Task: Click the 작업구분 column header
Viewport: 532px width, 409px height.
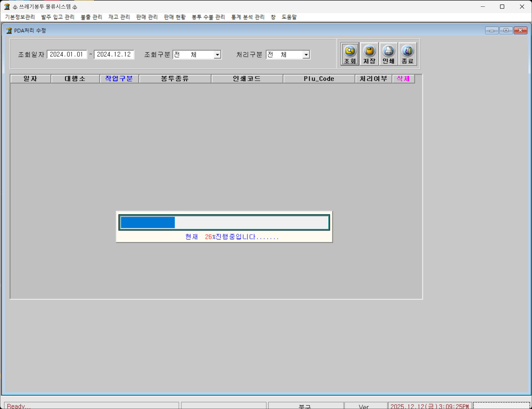Action: click(x=119, y=79)
